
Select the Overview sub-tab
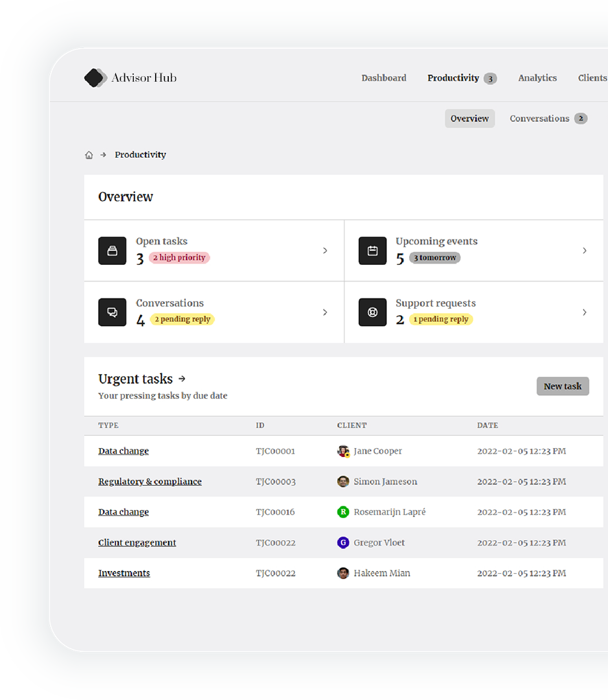tap(469, 119)
